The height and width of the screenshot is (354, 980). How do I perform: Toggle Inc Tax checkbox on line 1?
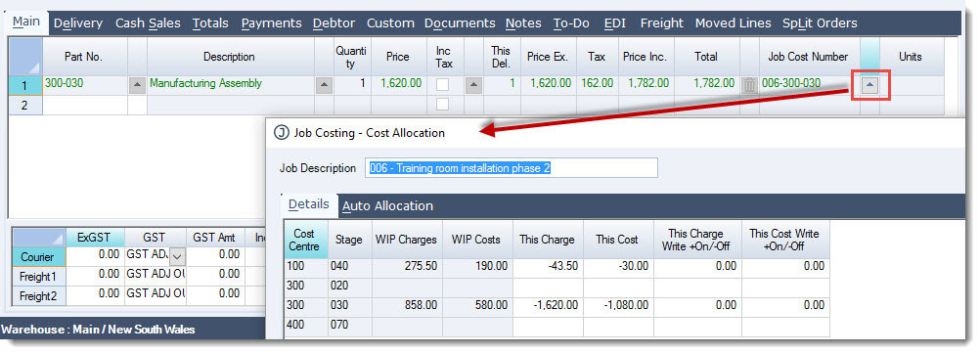442,84
